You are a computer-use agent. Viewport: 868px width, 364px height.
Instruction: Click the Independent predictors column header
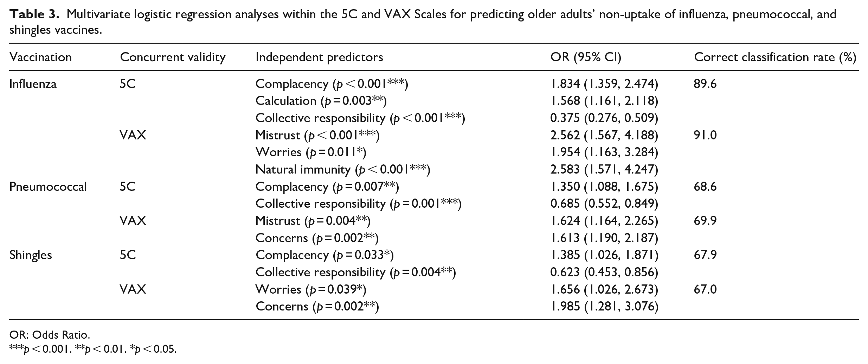coord(319,57)
